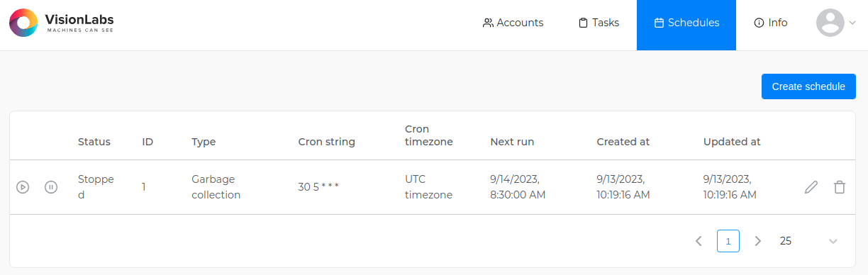
Task: Open the 25 per page dropdown
Action: [x=809, y=241]
